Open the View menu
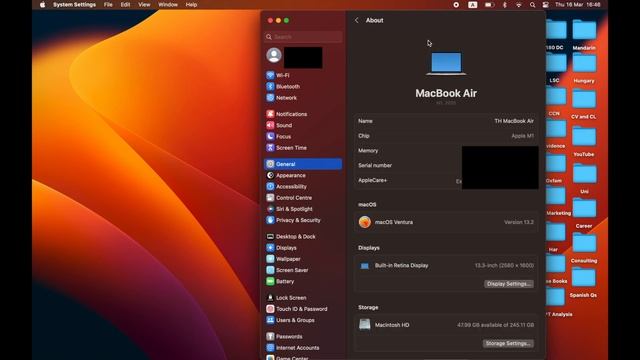640x360 pixels. point(144,5)
